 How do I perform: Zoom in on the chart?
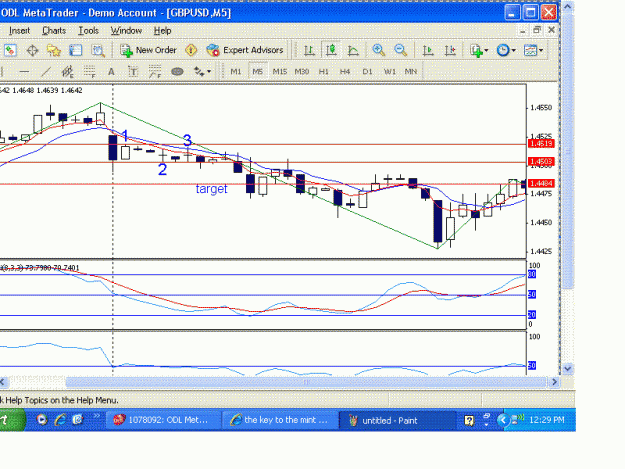coord(379,50)
